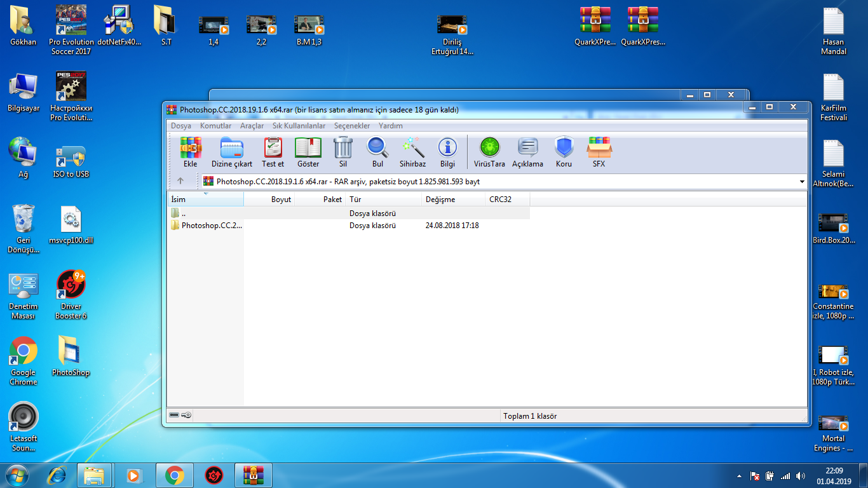Launch the Sihirbaz wizard
Image resolution: width=868 pixels, height=488 pixels.
click(x=412, y=152)
